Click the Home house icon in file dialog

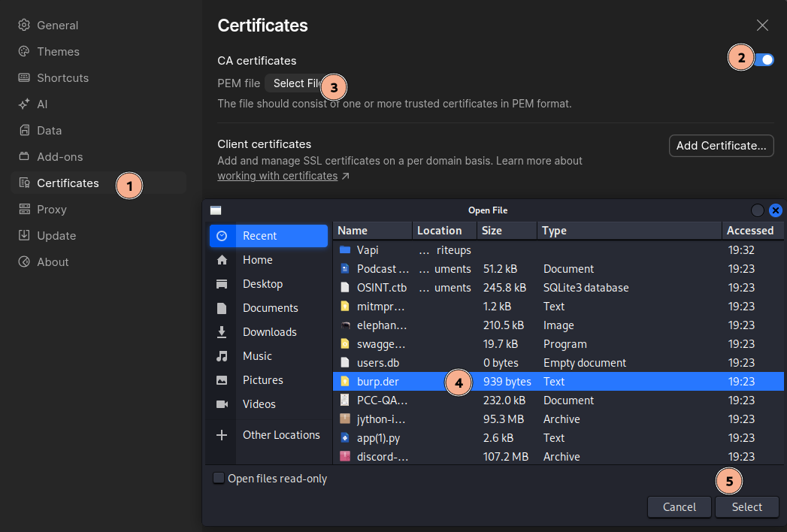click(x=222, y=260)
